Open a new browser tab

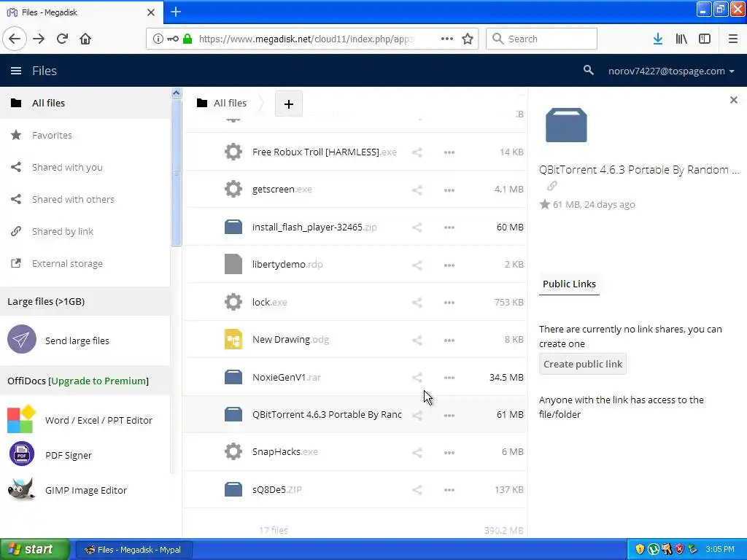(176, 12)
